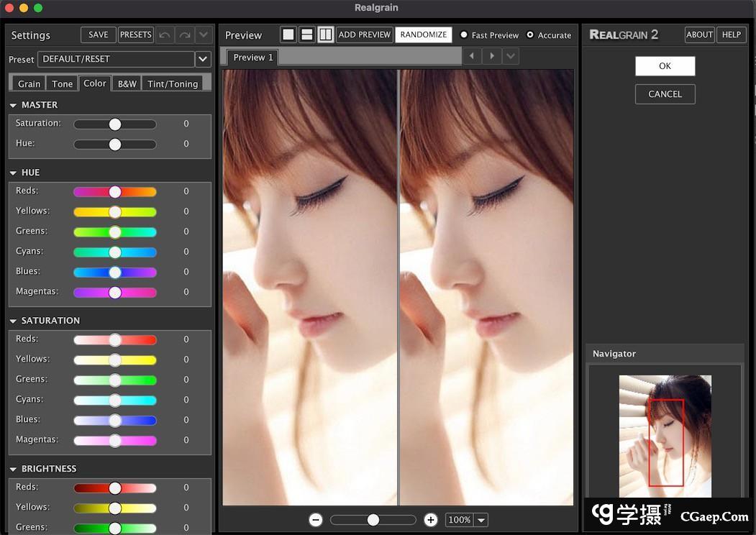756x535 pixels.
Task: Open the Tint/Toning tab
Action: tap(173, 83)
